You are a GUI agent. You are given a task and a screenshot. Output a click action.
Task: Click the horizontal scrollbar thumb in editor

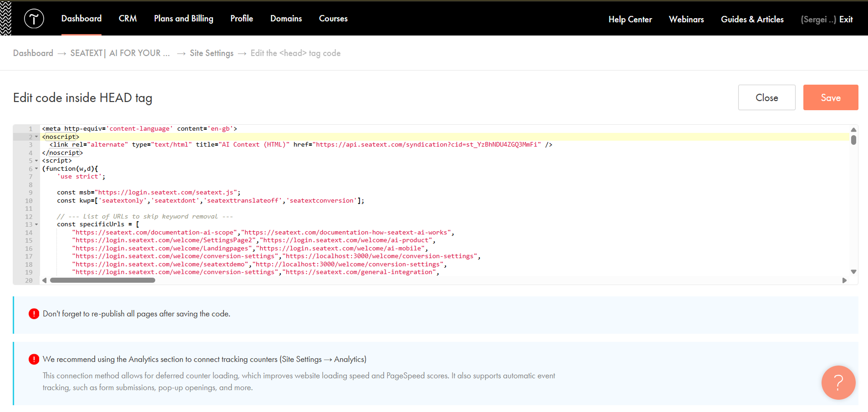click(x=102, y=280)
